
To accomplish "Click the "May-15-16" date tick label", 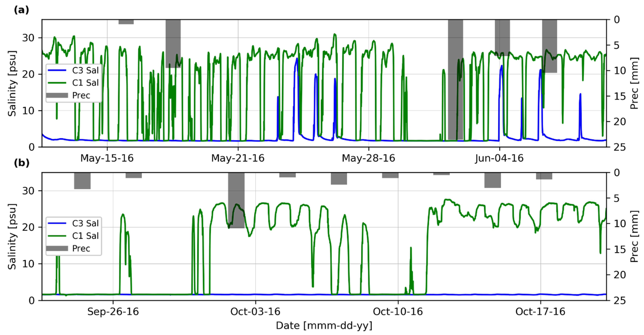I will pos(107,158).
